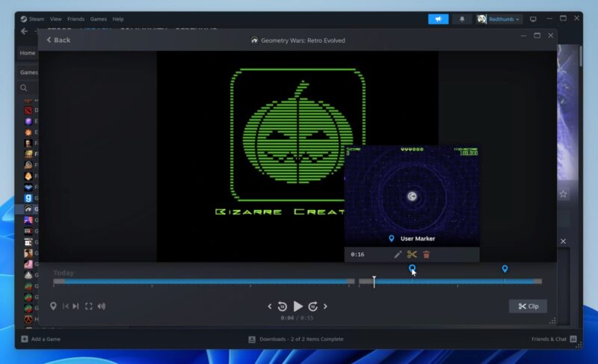The width and height of the screenshot is (598, 364).
Task: Select the American flag game icon
Action: (28, 220)
